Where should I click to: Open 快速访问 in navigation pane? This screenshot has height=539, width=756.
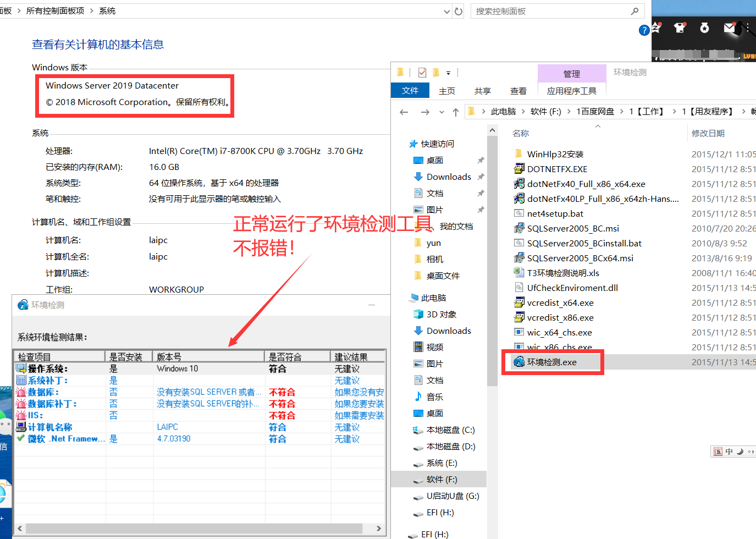click(438, 144)
